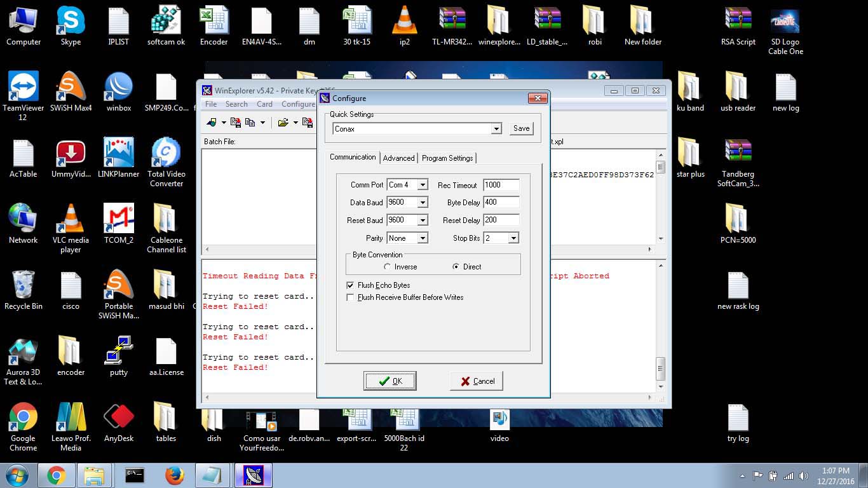
Task: Expand the Comm Port dropdown
Action: (x=423, y=185)
